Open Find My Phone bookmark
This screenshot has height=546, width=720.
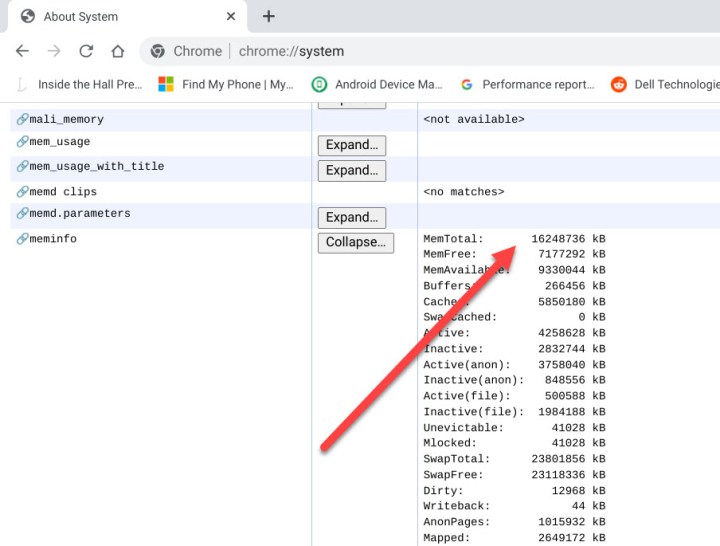[226, 85]
